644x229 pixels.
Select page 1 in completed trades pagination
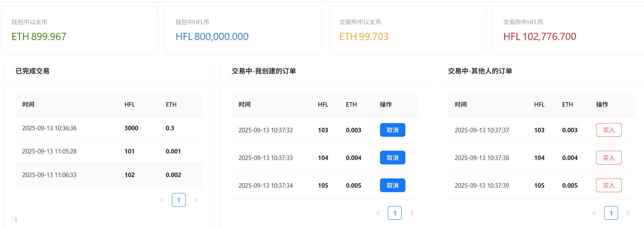click(x=178, y=200)
